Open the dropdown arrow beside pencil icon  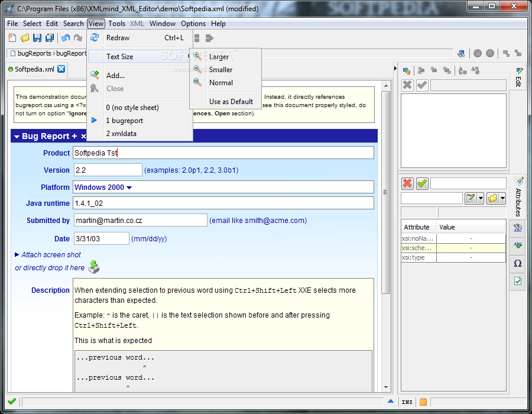[x=481, y=198]
